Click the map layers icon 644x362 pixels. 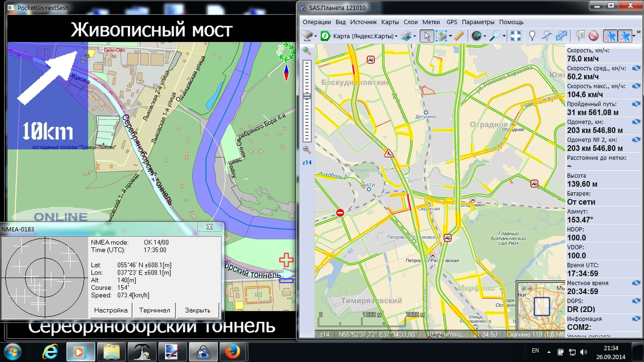pos(406,36)
